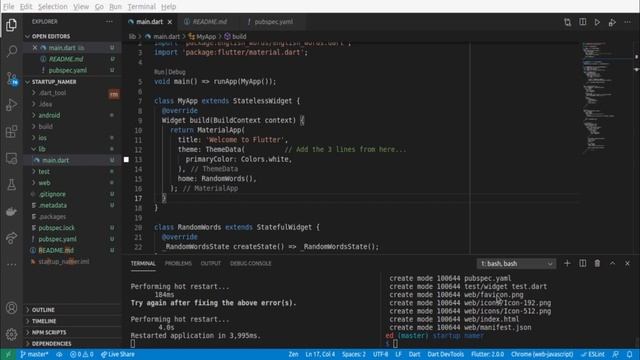Viewport: 640px width, 360px height.
Task: Expand the web folder
Action: point(44,183)
